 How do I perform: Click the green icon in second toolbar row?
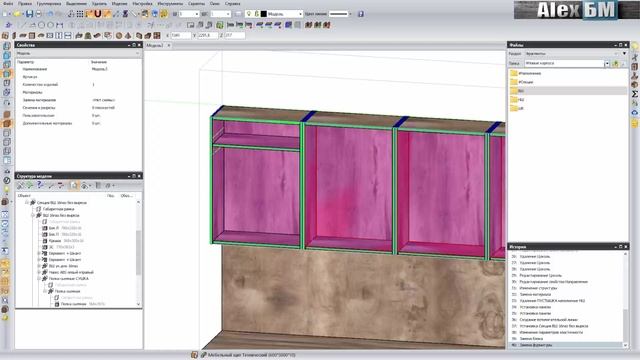[220, 25]
